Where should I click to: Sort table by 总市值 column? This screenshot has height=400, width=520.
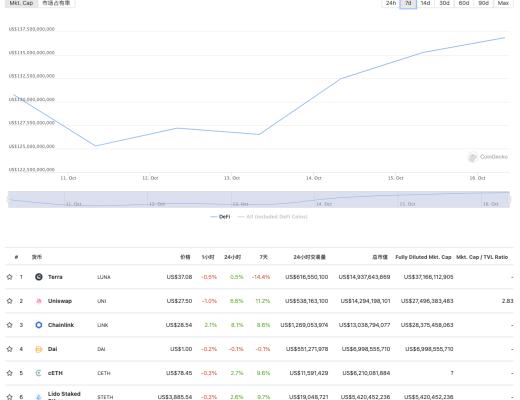click(380, 257)
